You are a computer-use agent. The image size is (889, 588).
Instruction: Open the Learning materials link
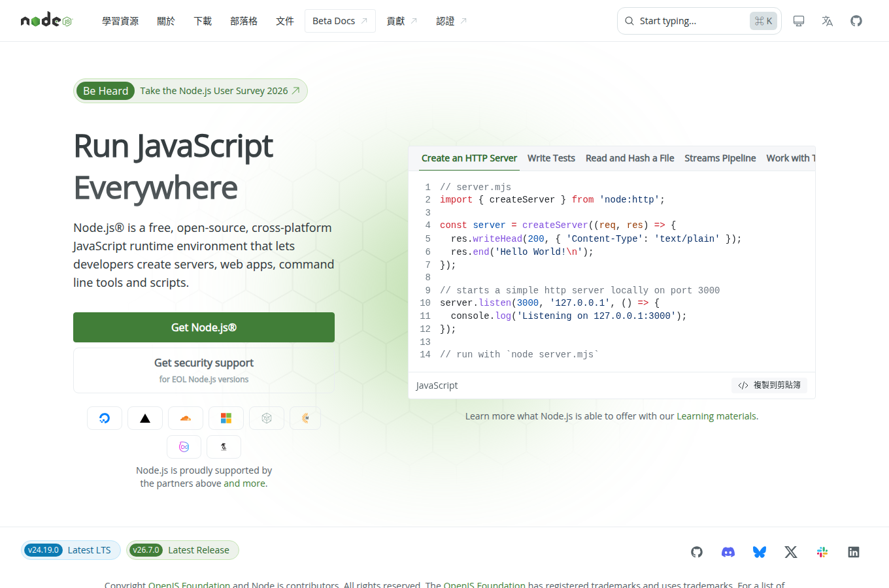tap(716, 416)
